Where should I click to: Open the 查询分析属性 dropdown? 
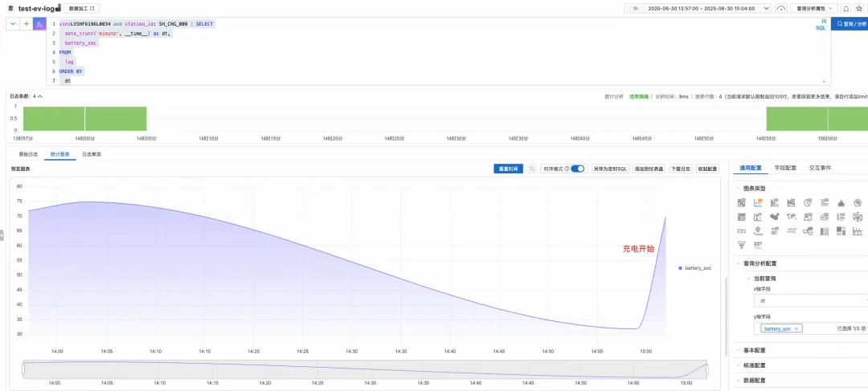[813, 8]
